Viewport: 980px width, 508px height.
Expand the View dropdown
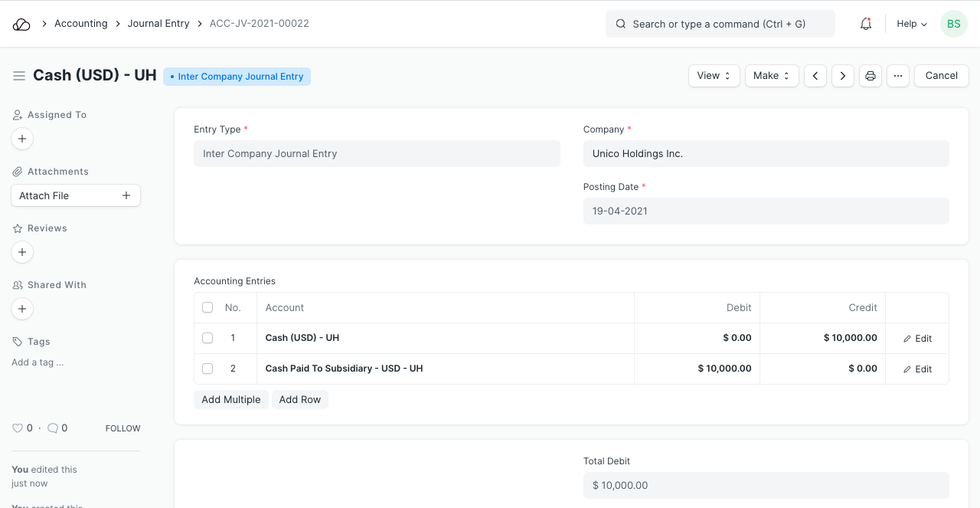714,76
